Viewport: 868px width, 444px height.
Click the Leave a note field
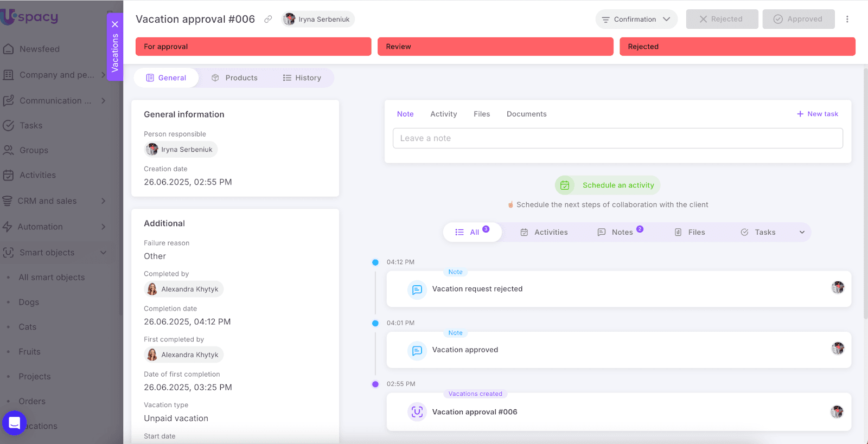[617, 138]
